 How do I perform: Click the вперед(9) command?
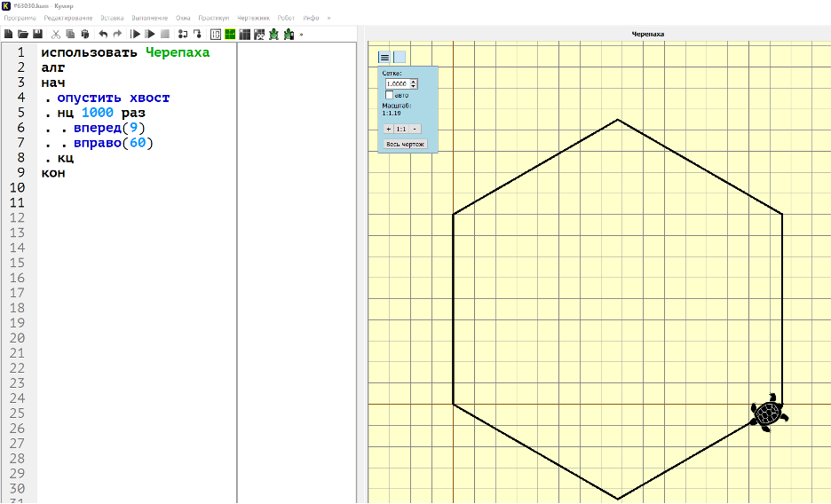coord(109,128)
